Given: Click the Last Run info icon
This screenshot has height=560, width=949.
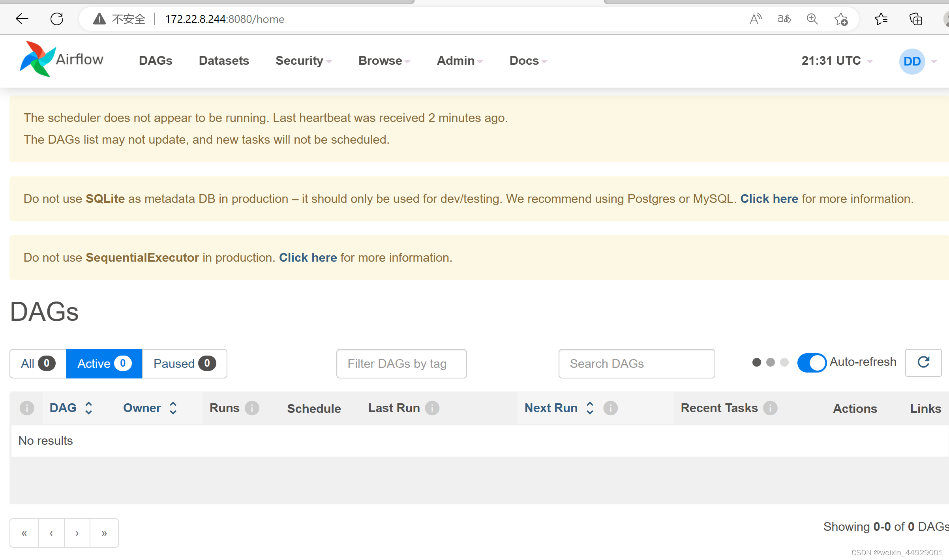Looking at the screenshot, I should [432, 408].
